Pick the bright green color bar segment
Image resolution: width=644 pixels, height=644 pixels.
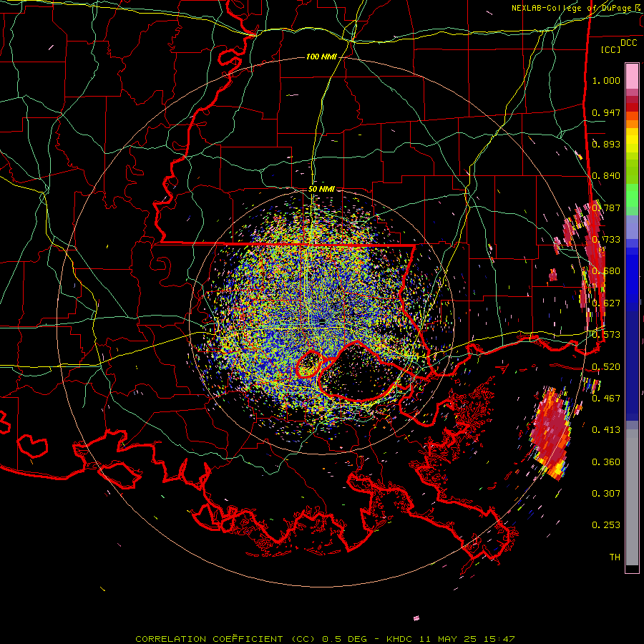coord(632,195)
